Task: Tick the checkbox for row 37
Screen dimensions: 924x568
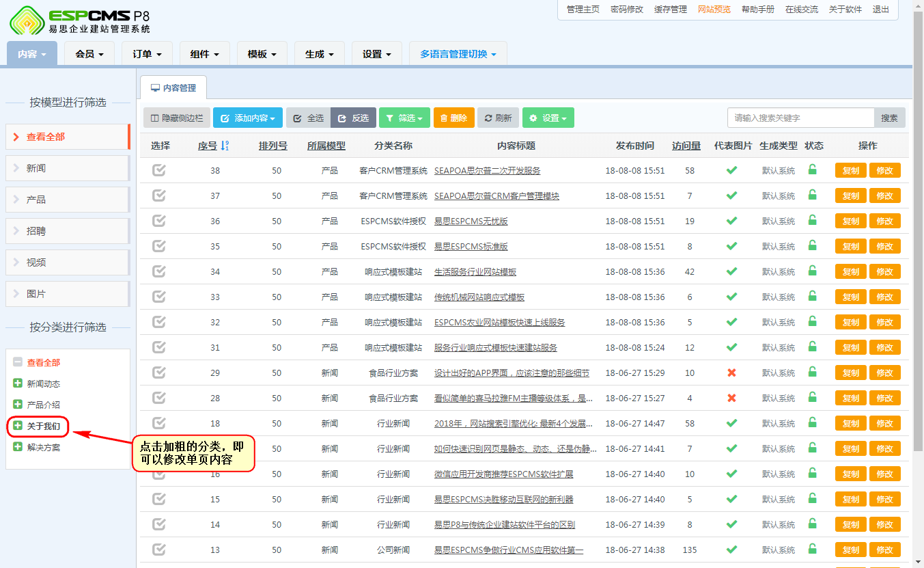Action: click(159, 195)
